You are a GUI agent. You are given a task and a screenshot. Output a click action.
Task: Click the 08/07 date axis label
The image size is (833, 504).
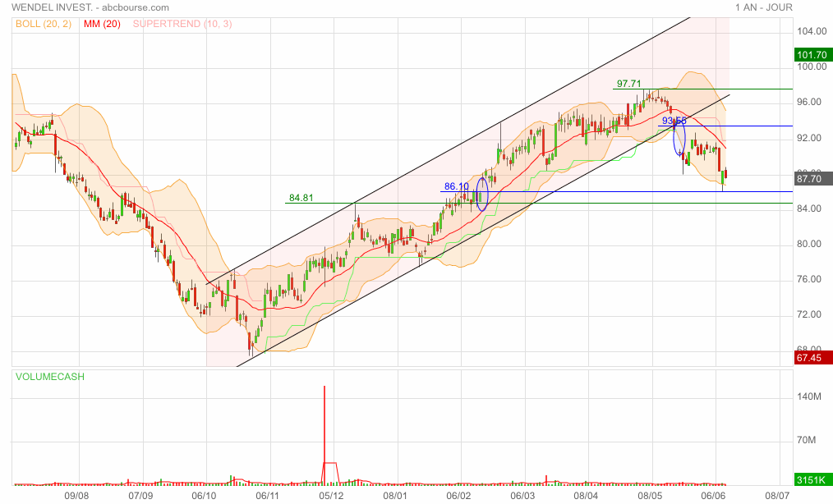coord(777,496)
